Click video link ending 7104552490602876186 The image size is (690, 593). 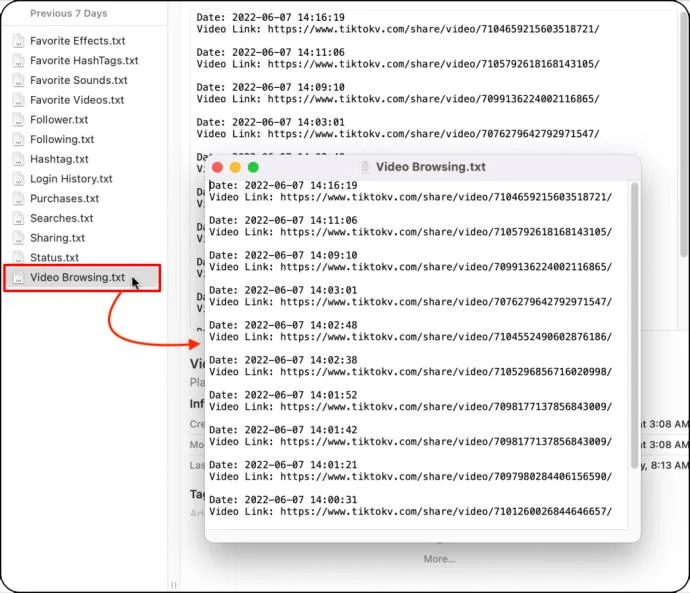pos(446,337)
